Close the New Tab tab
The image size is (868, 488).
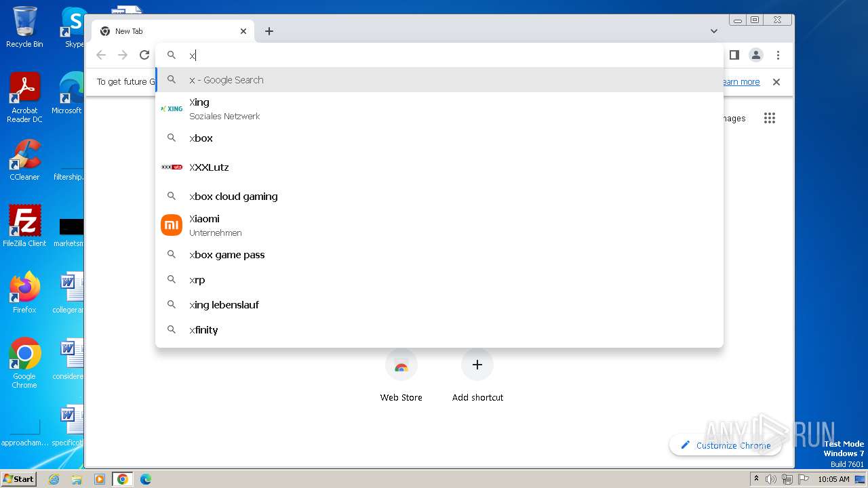coord(243,31)
